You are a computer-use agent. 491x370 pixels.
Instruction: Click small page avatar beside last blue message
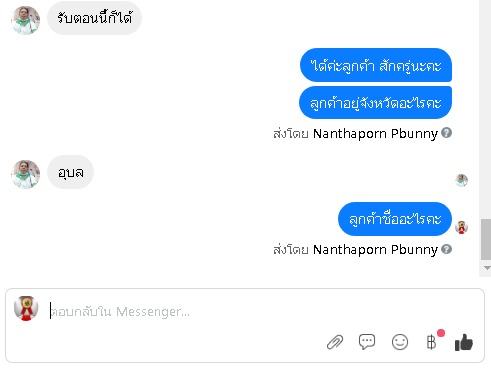[461, 227]
